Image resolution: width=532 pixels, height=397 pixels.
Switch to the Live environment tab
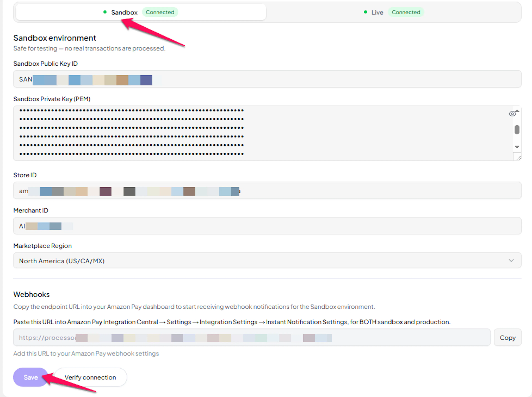pyautogui.click(x=394, y=12)
